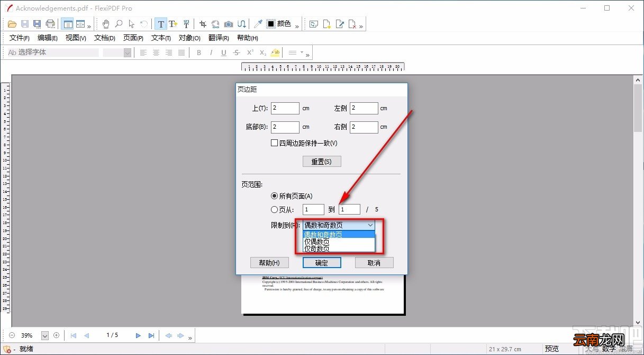Click the 页从 start page field
The width and height of the screenshot is (644, 355).
[314, 210]
